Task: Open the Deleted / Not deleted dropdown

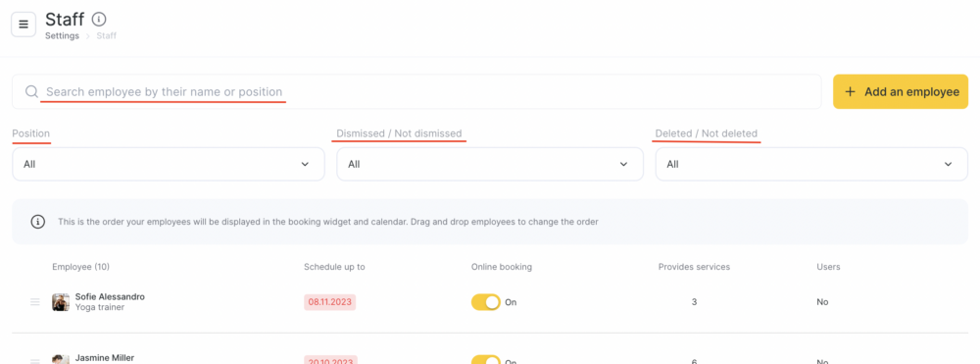Action: (811, 165)
